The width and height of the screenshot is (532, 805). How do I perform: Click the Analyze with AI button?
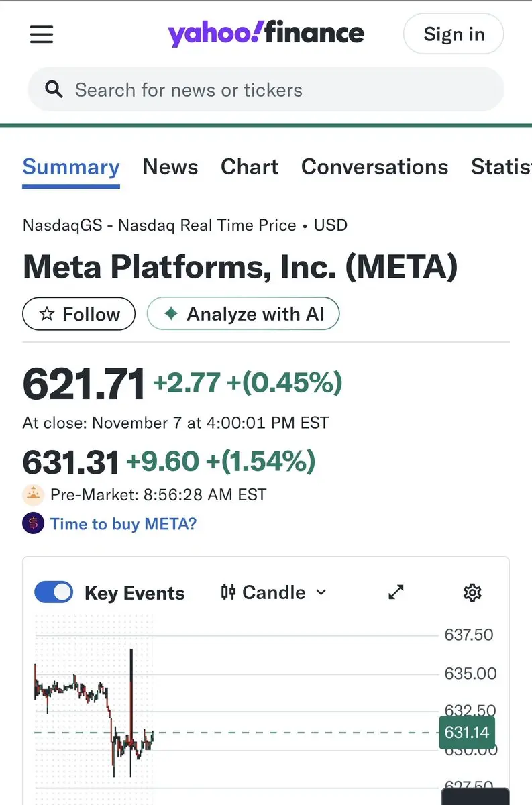pos(243,314)
